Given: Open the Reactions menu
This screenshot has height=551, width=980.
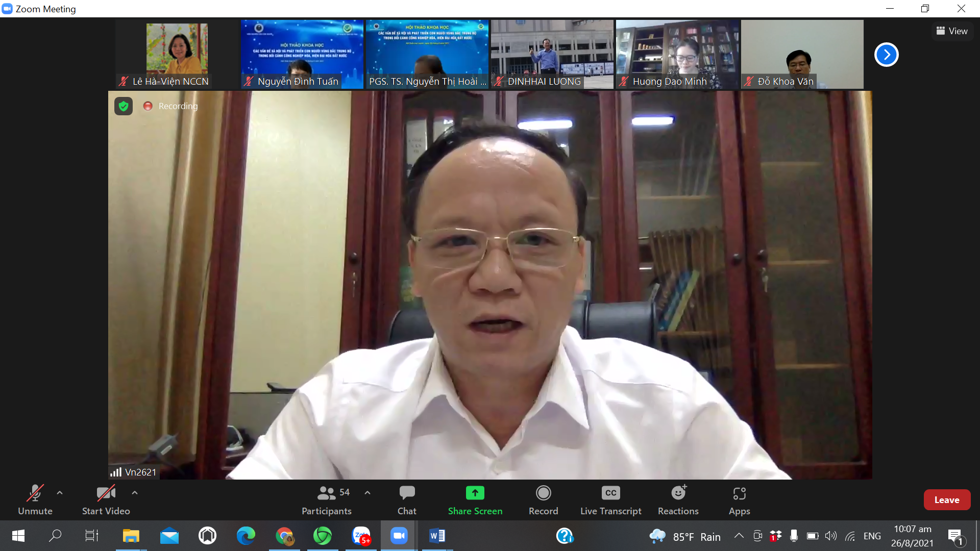Looking at the screenshot, I should pos(678,500).
